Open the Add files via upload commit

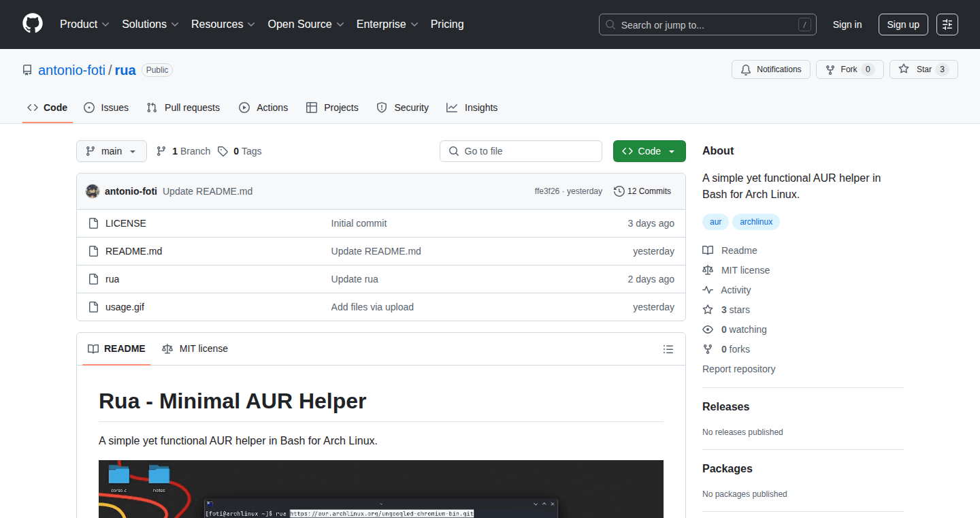[x=372, y=307]
